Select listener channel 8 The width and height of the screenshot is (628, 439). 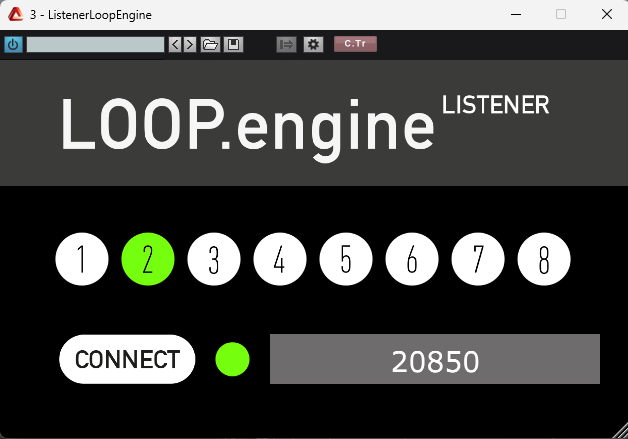[x=544, y=259]
